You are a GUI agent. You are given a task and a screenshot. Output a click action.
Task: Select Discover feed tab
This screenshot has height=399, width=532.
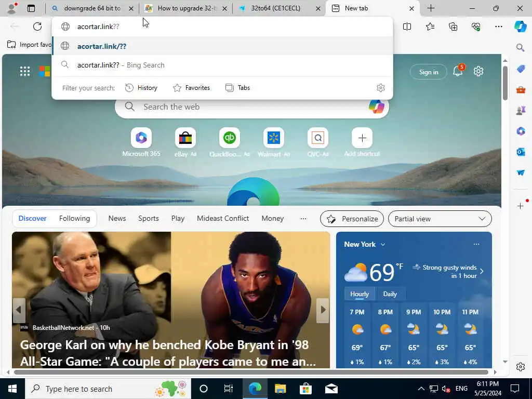click(33, 219)
